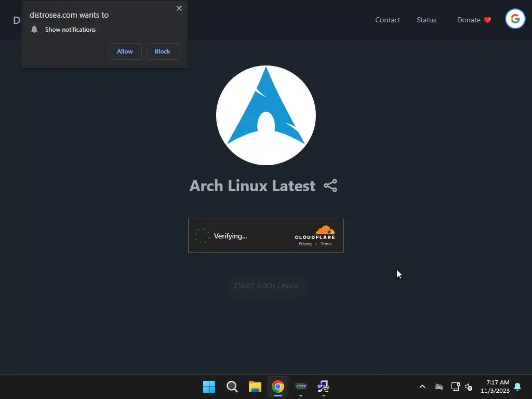Click the Arch Linux logo image
This screenshot has width=532, height=399.
(x=266, y=115)
